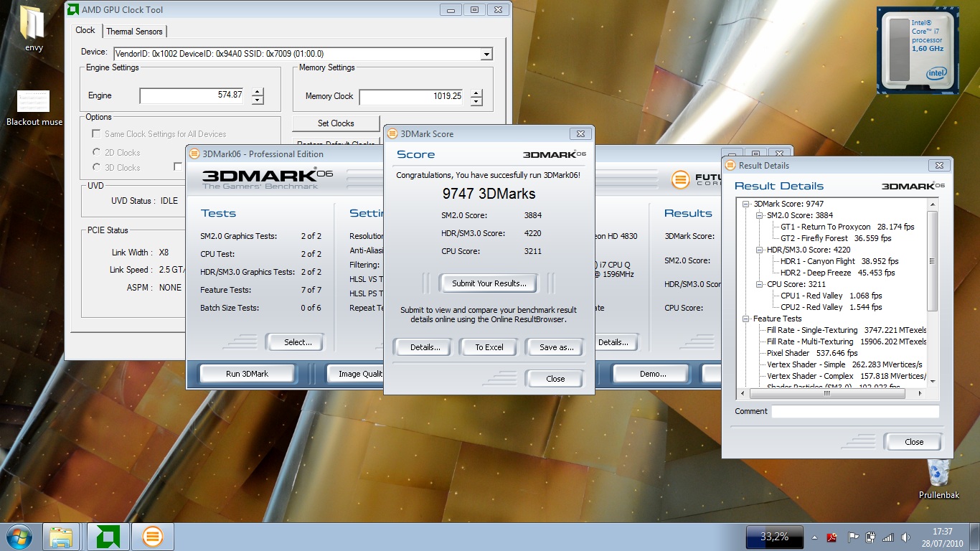The width and height of the screenshot is (980, 551).
Task: Increase the Engine clock with up arrow
Action: [x=258, y=91]
